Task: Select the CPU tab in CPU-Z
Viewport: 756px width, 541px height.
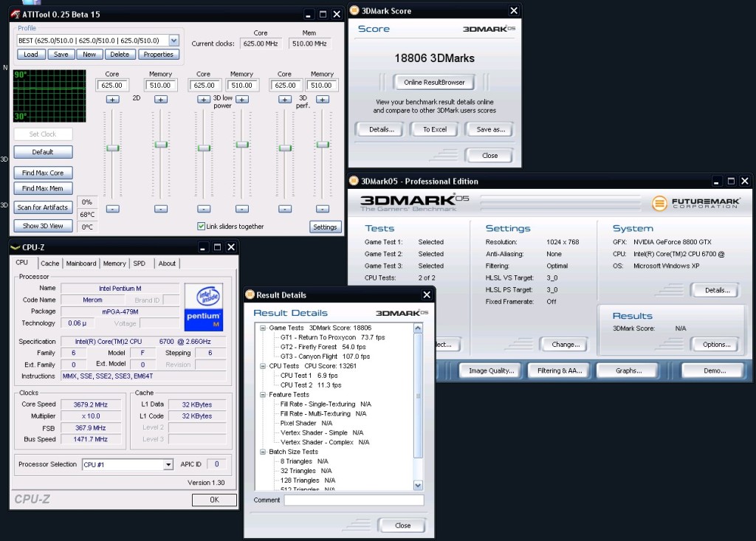Action: (x=22, y=262)
